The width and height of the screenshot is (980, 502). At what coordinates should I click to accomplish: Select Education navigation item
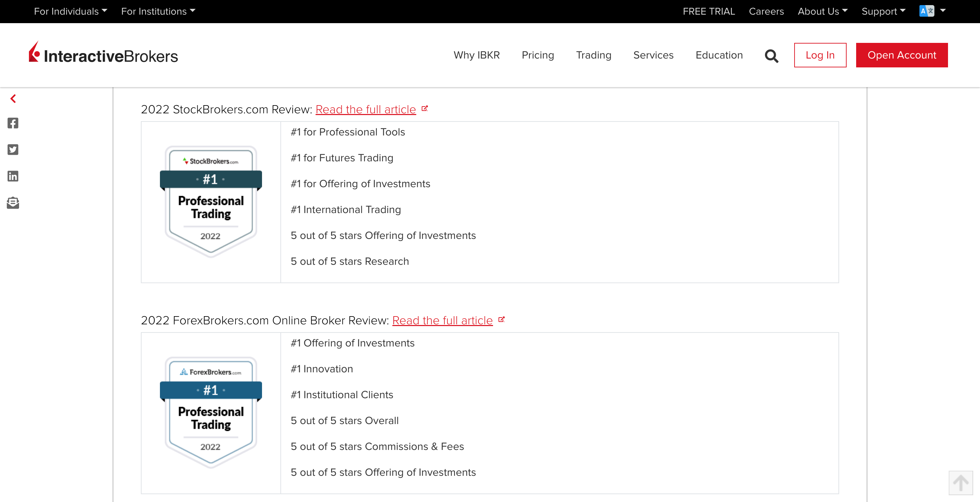pos(719,55)
